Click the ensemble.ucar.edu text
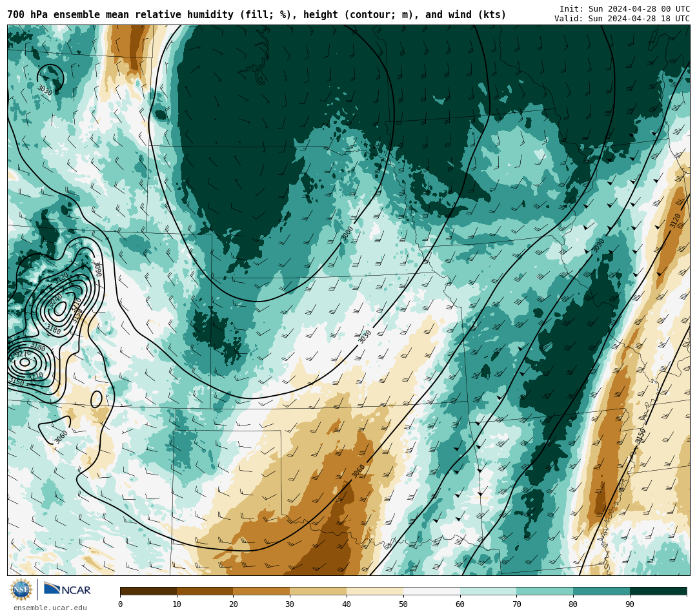 coord(50,608)
